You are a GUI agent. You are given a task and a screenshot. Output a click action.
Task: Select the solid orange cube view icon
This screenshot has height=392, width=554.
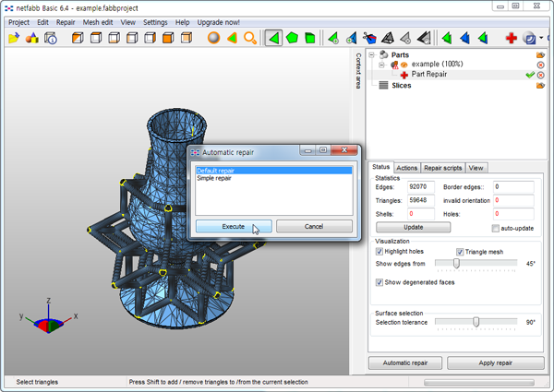point(168,38)
